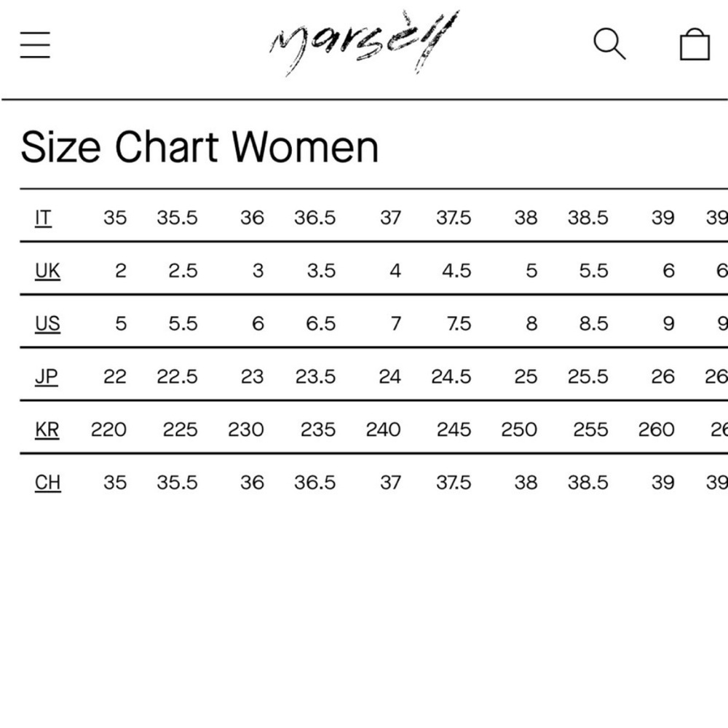Click the Size Chart Women heading
The width and height of the screenshot is (728, 728).
[x=199, y=147]
